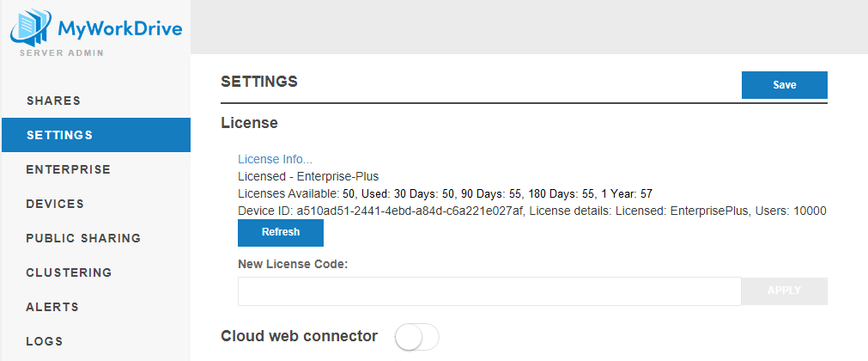Click the MyWorkDrive brand name text
The image size is (868, 361).
pyautogui.click(x=119, y=29)
